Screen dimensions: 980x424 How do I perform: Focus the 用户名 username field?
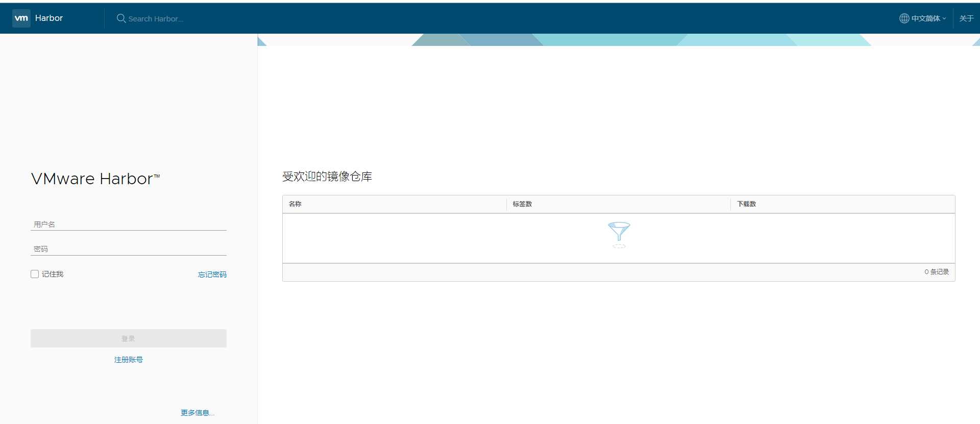[x=129, y=224]
